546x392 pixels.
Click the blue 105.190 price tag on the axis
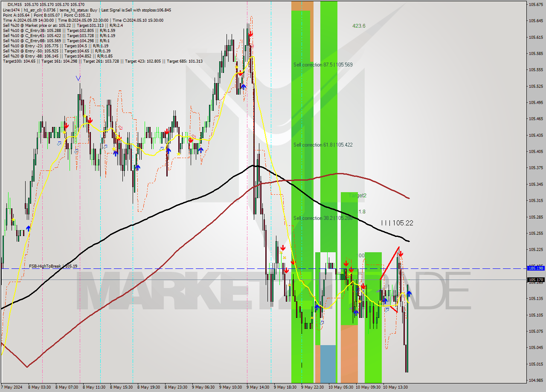536,268
